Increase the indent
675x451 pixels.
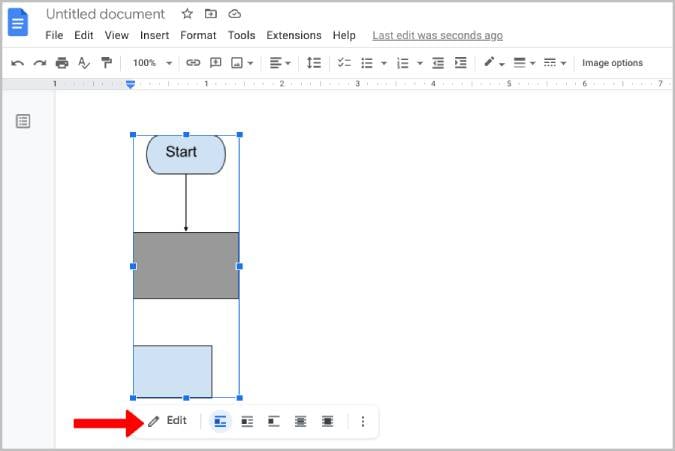[x=460, y=63]
